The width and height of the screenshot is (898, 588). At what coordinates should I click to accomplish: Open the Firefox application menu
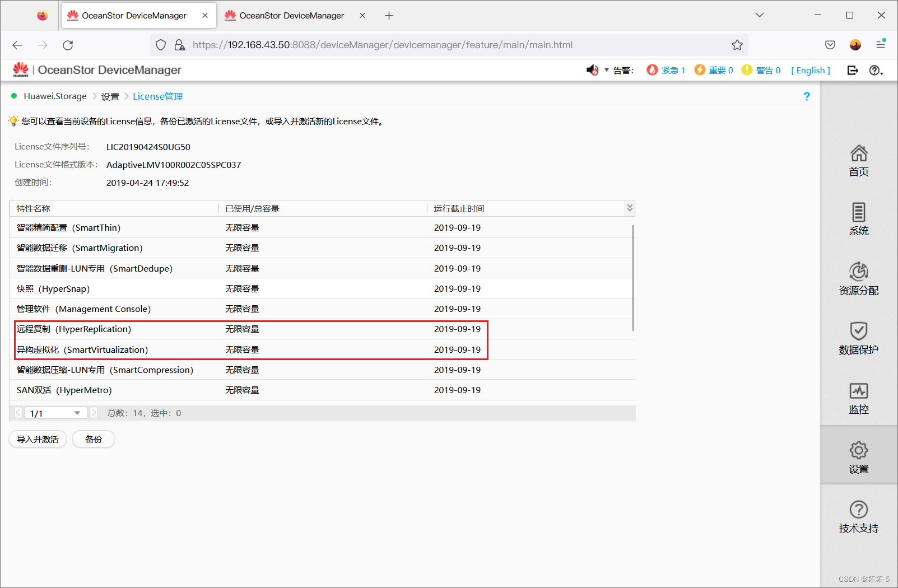[x=881, y=44]
